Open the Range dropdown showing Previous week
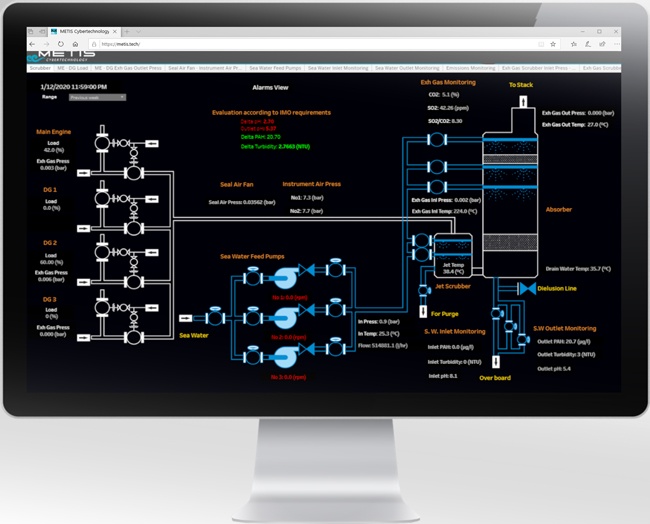 (97, 97)
